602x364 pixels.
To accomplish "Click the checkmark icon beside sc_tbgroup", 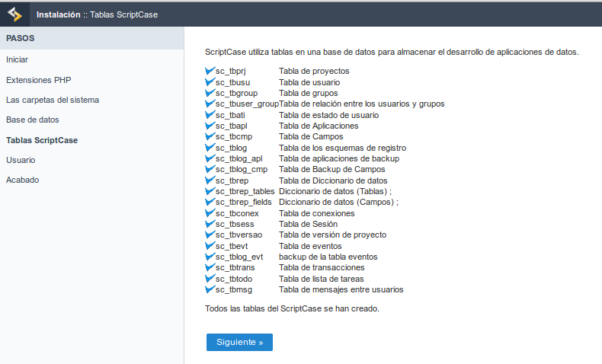I will (x=210, y=93).
